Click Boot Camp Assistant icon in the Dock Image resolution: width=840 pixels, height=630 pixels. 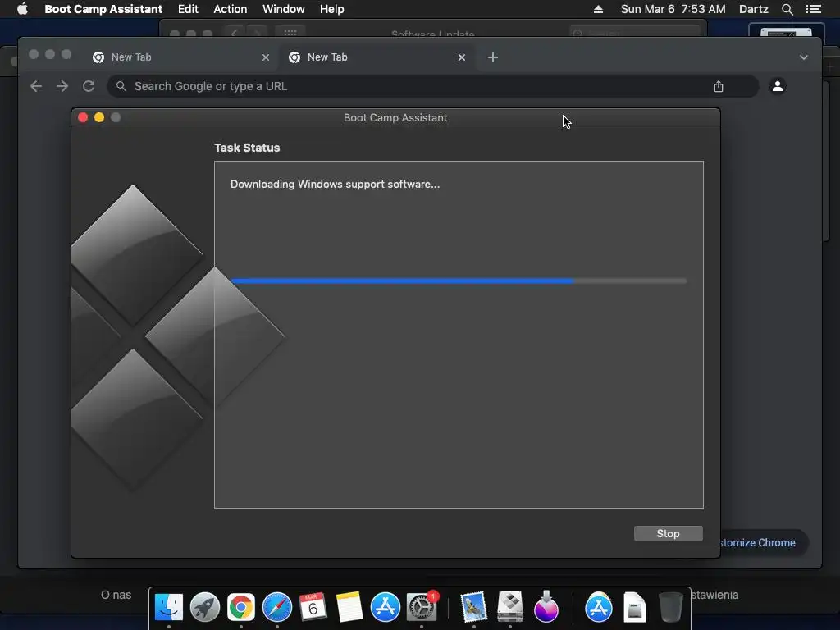click(x=510, y=607)
